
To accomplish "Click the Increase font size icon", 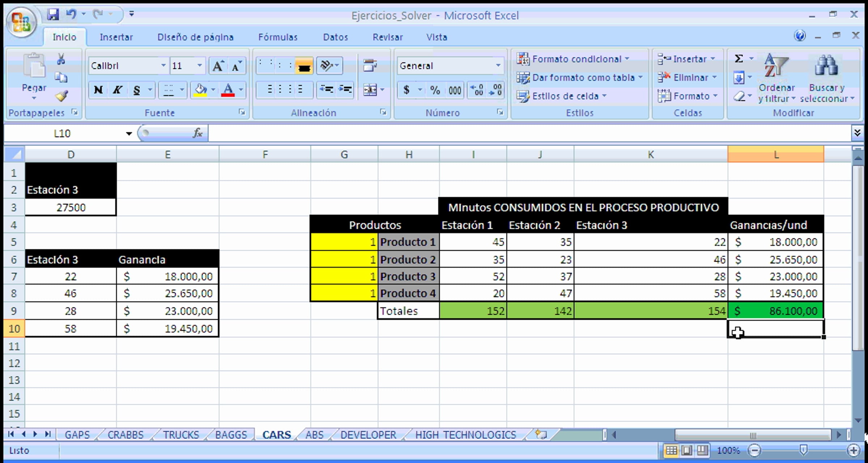I will [218, 66].
